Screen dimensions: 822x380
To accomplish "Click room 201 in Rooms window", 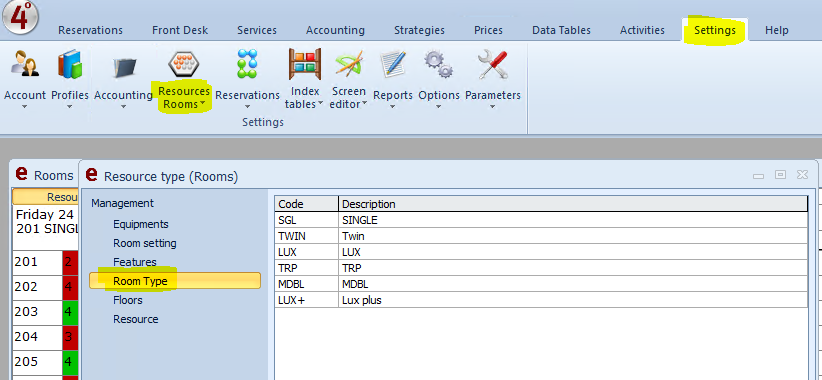I will (37, 262).
